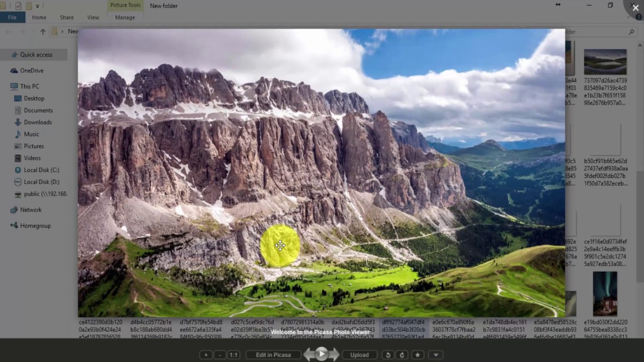Open Quick Access Toolbar customize dropdown

(37, 6)
